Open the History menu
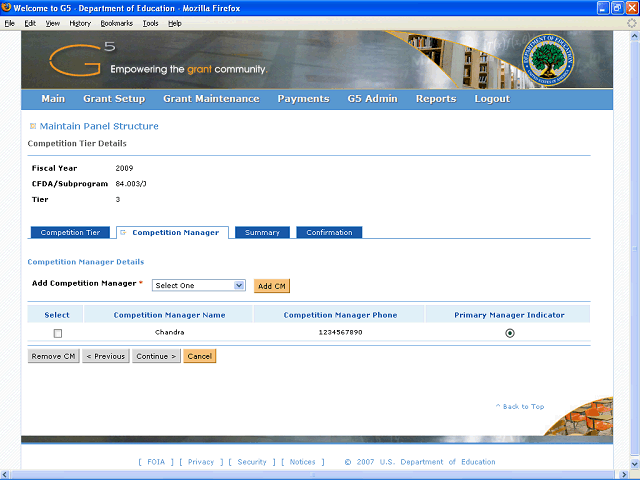Image resolution: width=640 pixels, height=480 pixels. tap(80, 23)
